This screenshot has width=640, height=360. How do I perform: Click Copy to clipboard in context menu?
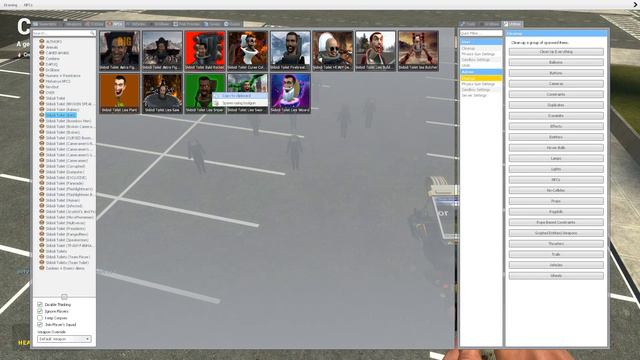(x=240, y=96)
